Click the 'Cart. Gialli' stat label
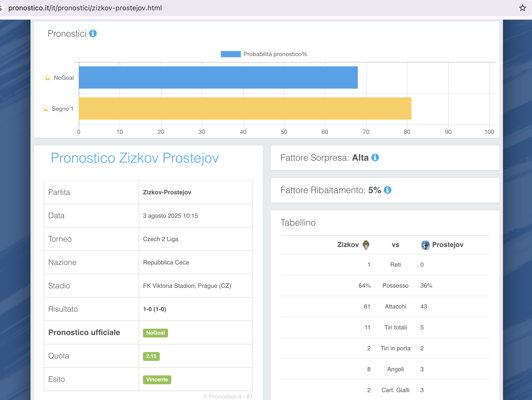The height and width of the screenshot is (400, 532). [395, 390]
